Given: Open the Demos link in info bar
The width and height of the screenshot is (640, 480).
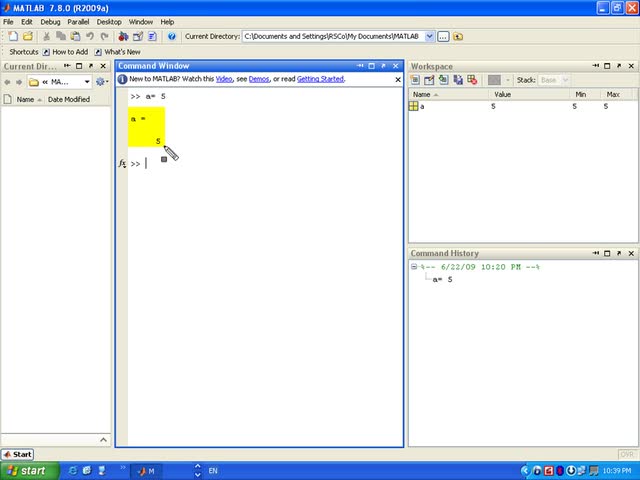Looking at the screenshot, I should pyautogui.click(x=259, y=79).
